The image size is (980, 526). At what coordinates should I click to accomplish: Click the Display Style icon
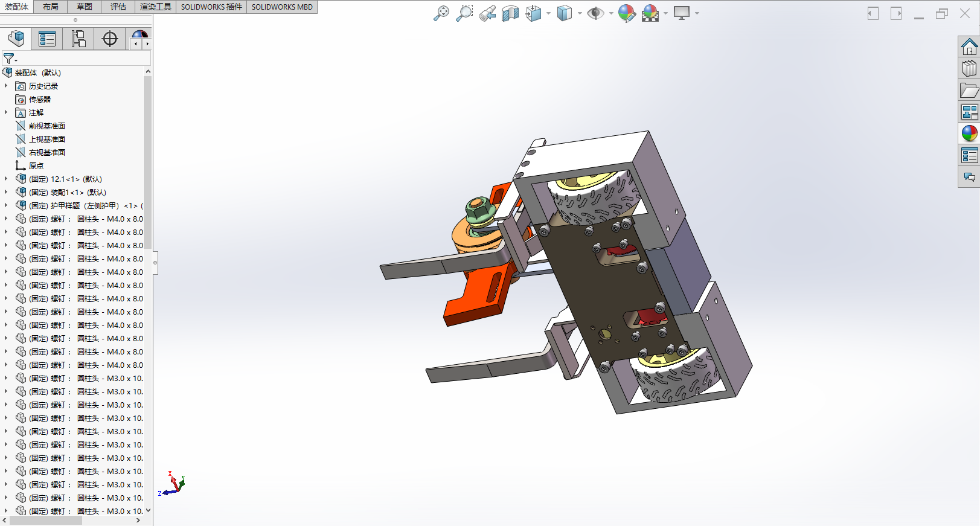pos(565,13)
